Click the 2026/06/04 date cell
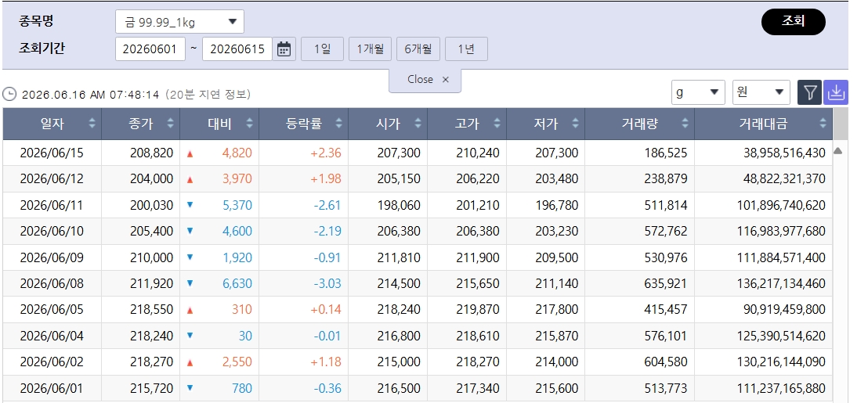The height and width of the screenshot is (403, 868). click(52, 336)
